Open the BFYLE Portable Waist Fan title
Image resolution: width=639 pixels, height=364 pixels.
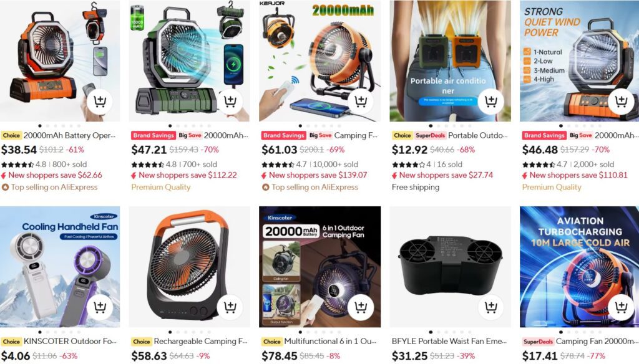449,341
